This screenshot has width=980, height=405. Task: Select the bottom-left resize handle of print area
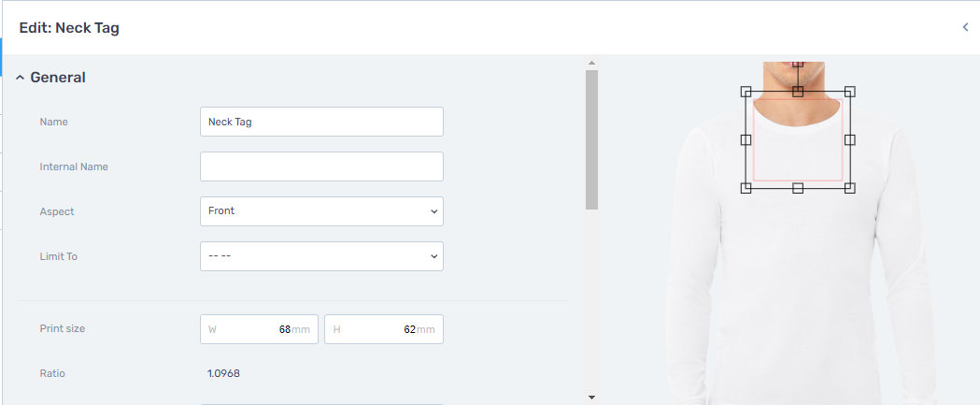(746, 188)
